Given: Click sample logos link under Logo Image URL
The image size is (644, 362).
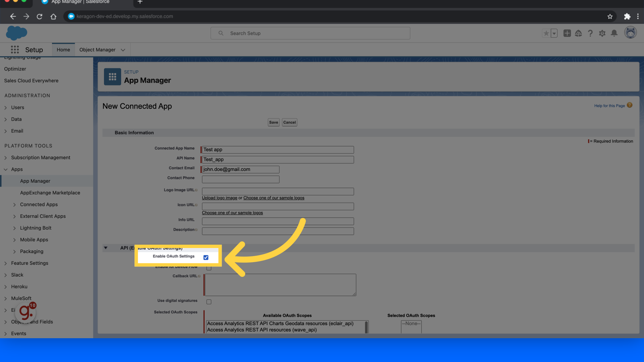Looking at the screenshot, I should 274,198.
